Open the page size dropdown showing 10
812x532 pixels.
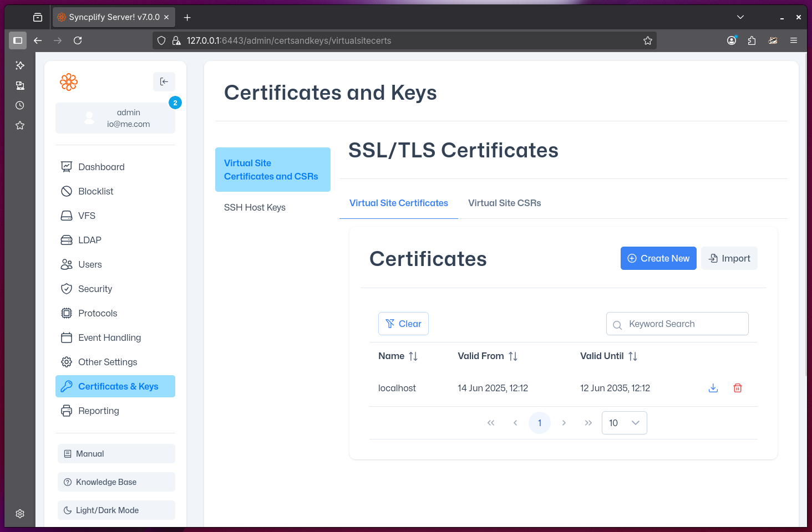click(624, 422)
